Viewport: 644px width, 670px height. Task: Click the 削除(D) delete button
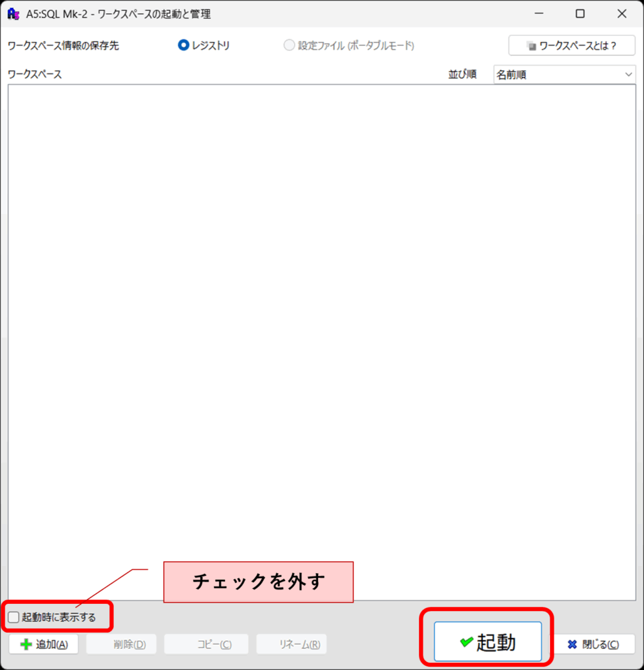pyautogui.click(x=121, y=644)
